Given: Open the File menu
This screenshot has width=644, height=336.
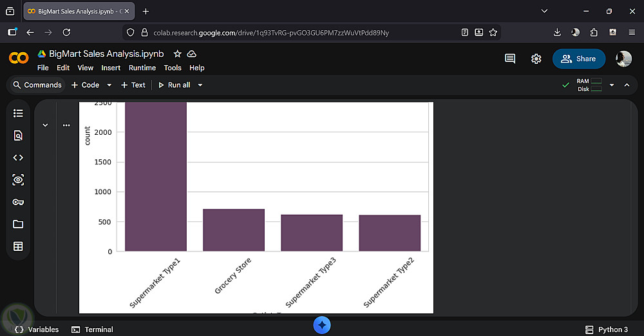Looking at the screenshot, I should coord(43,68).
